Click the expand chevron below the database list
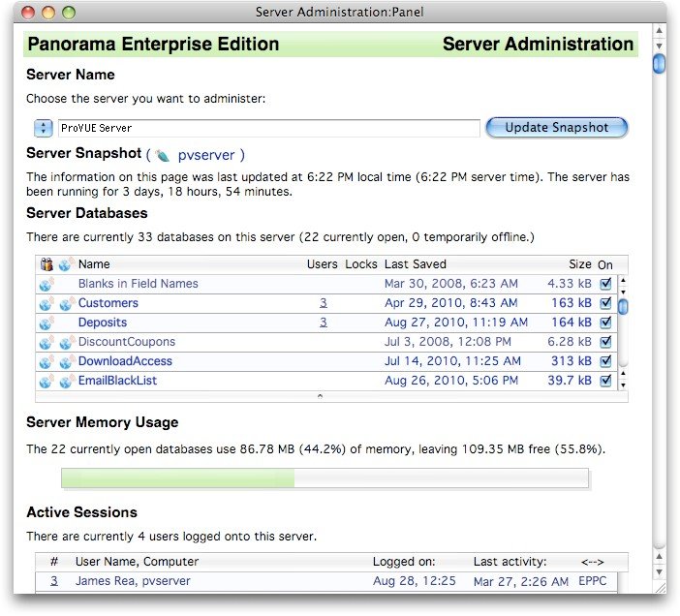The height and width of the screenshot is (616, 680). (x=320, y=396)
